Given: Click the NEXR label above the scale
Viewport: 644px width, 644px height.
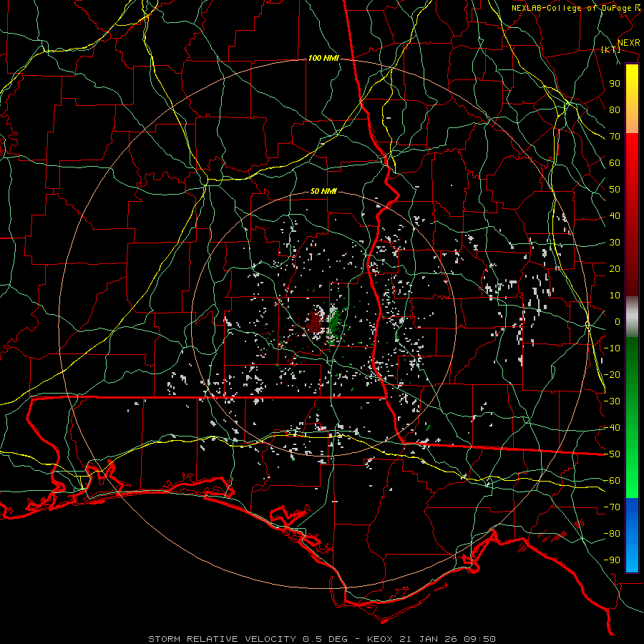Looking at the screenshot, I should coord(628,43).
